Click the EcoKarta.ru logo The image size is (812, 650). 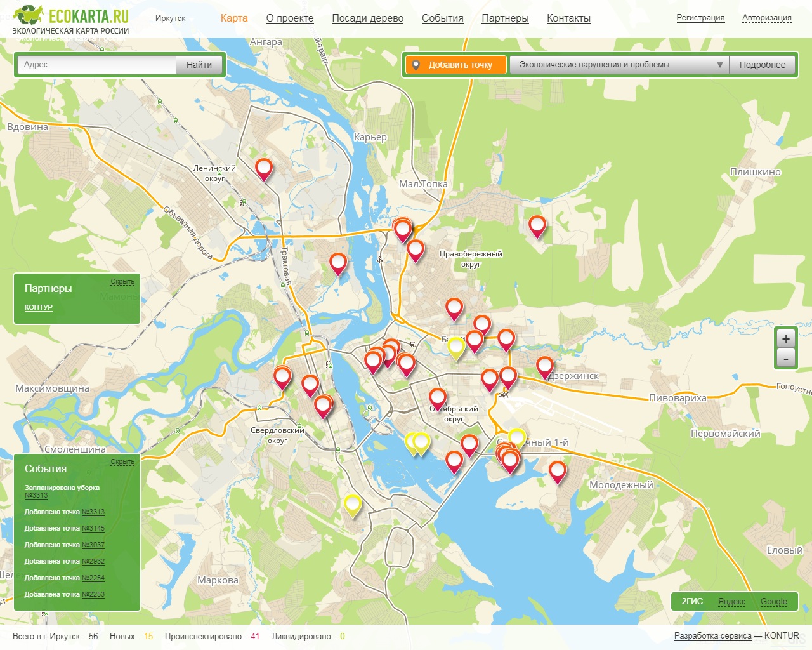(x=70, y=20)
